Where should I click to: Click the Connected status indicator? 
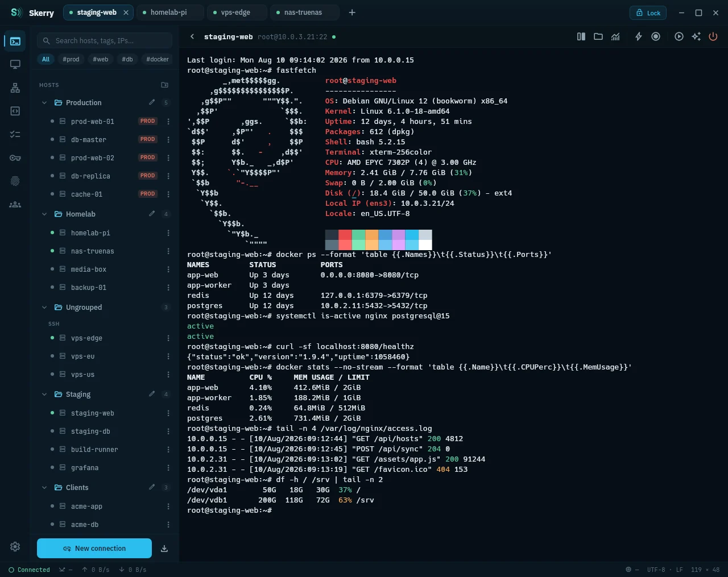(29, 570)
